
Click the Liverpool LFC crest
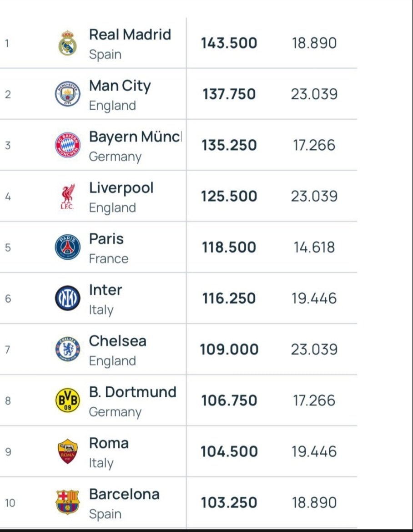(x=67, y=197)
